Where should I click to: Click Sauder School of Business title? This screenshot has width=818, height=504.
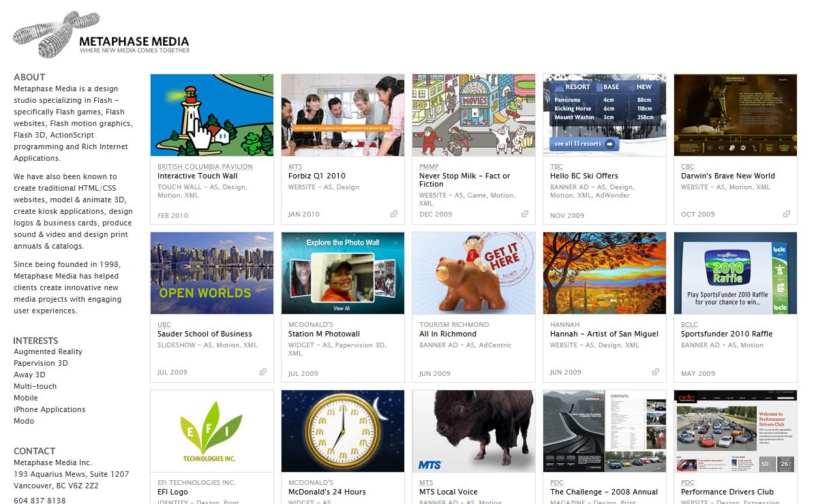(204, 334)
